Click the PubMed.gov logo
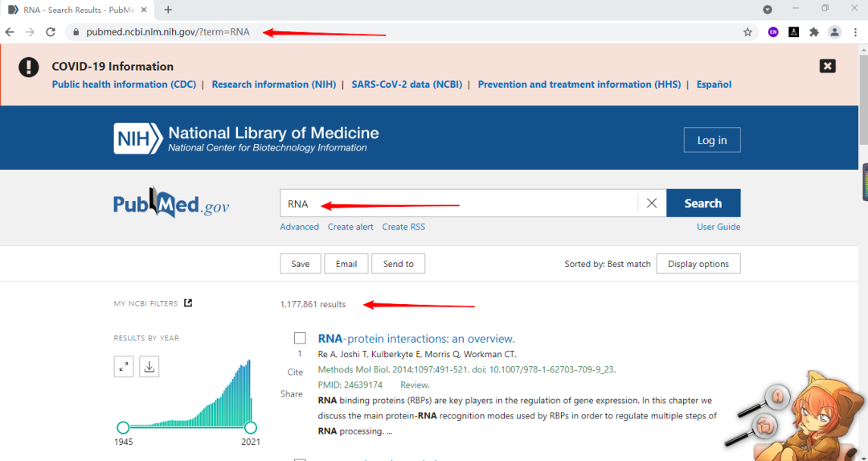 tap(172, 202)
